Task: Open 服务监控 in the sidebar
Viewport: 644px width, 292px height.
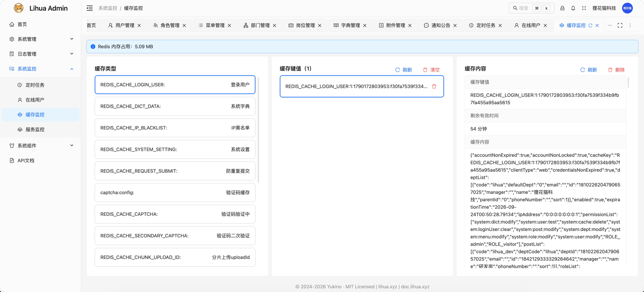Action: click(x=41, y=129)
